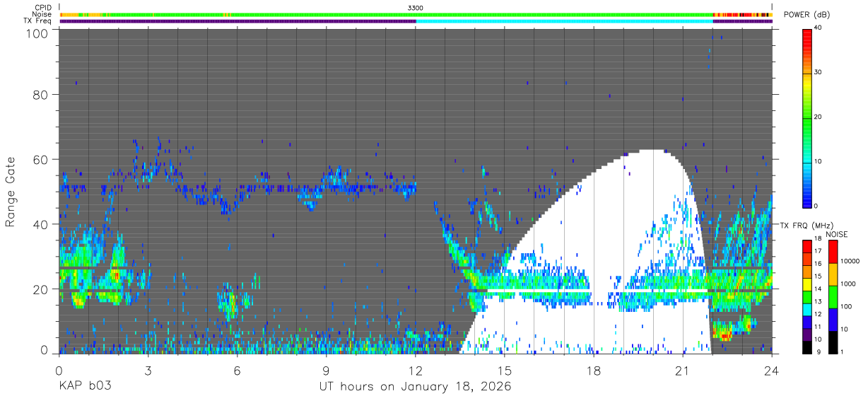Click the 'POWER (dB)' legend title
Viewport: 868px width, 401px height.
[807, 15]
